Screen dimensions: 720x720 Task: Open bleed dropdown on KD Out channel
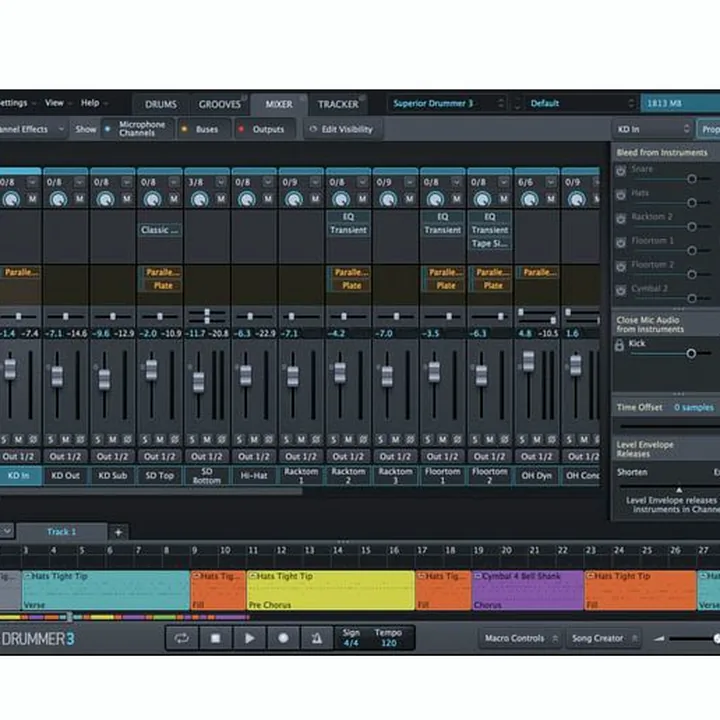click(79, 182)
